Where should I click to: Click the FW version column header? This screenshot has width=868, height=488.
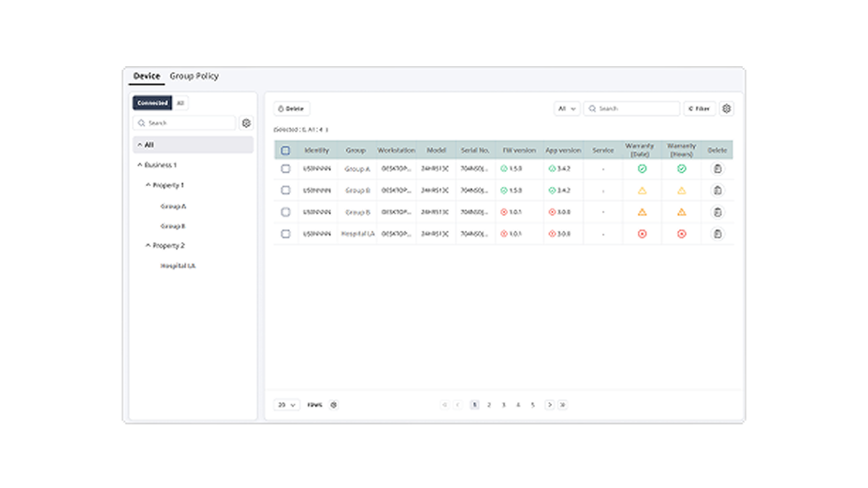point(519,151)
